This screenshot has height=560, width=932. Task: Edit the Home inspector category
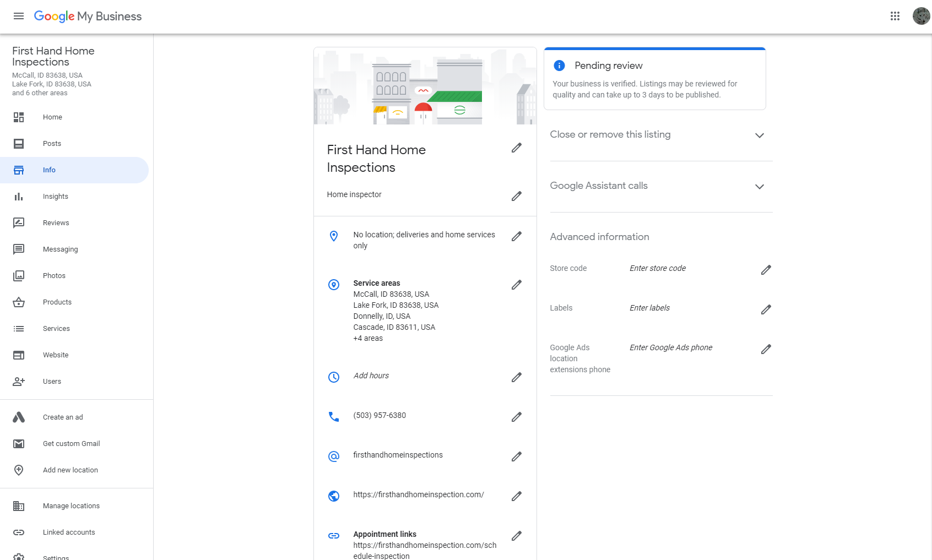[516, 196]
